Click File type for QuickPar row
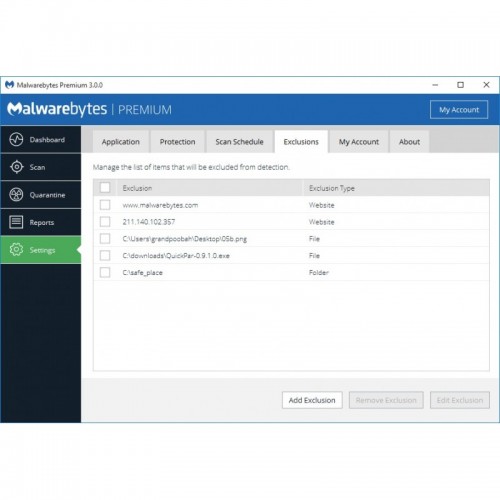Image resolution: width=500 pixels, height=500 pixels. coord(314,256)
